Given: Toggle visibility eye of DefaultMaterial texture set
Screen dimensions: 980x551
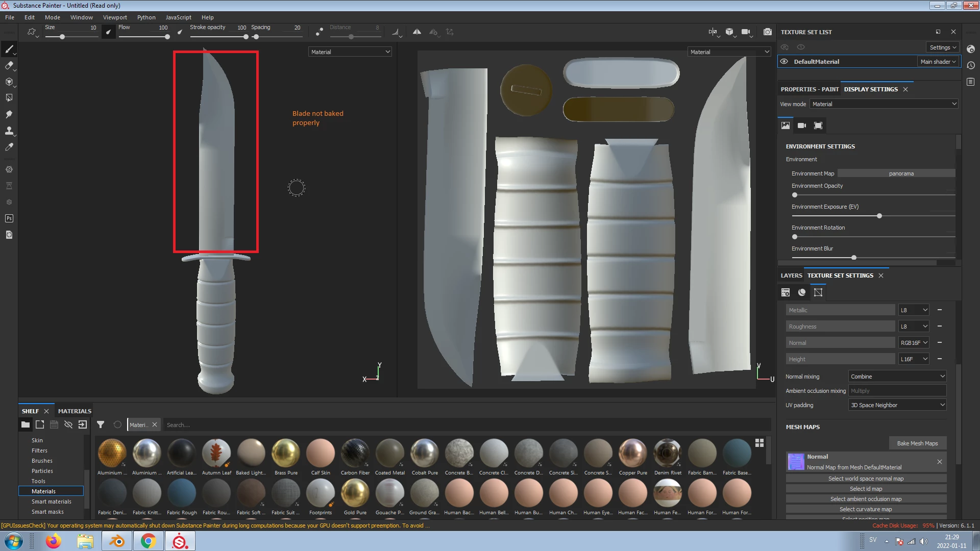Looking at the screenshot, I should pos(784,61).
